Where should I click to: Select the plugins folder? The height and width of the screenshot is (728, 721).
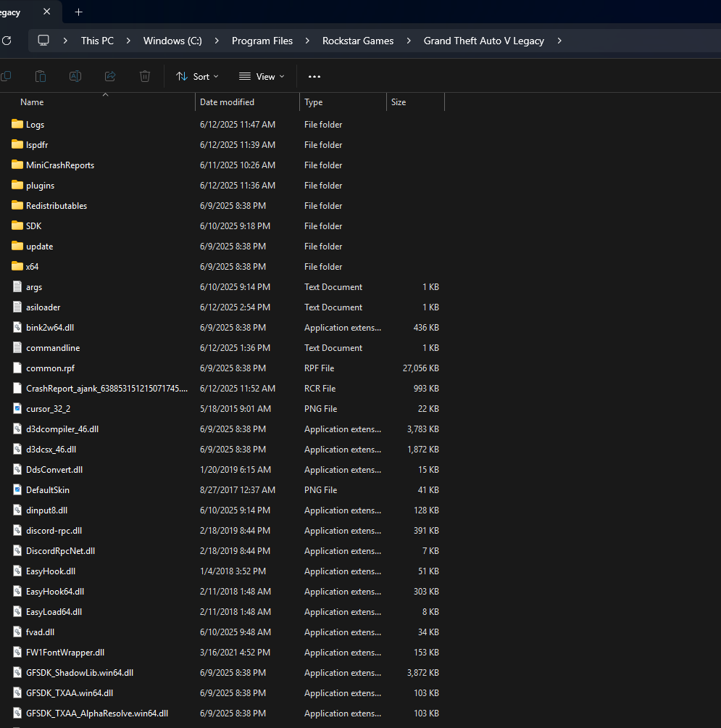coord(40,185)
